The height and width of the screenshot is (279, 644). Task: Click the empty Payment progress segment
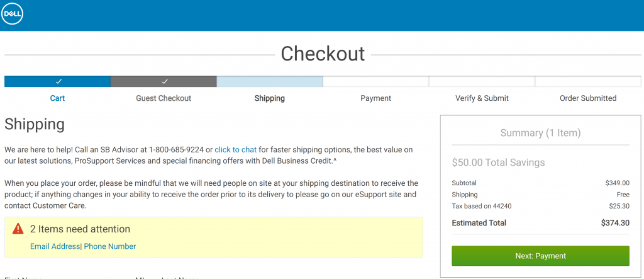click(376, 81)
